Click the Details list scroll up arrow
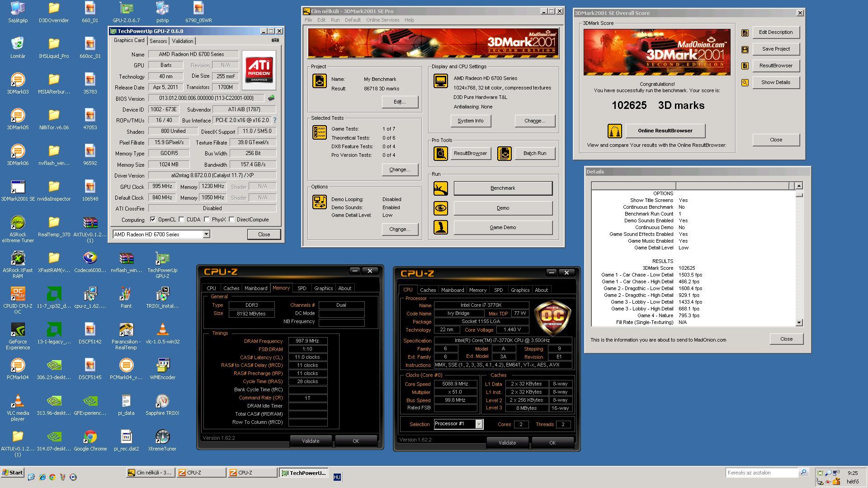 click(x=799, y=186)
